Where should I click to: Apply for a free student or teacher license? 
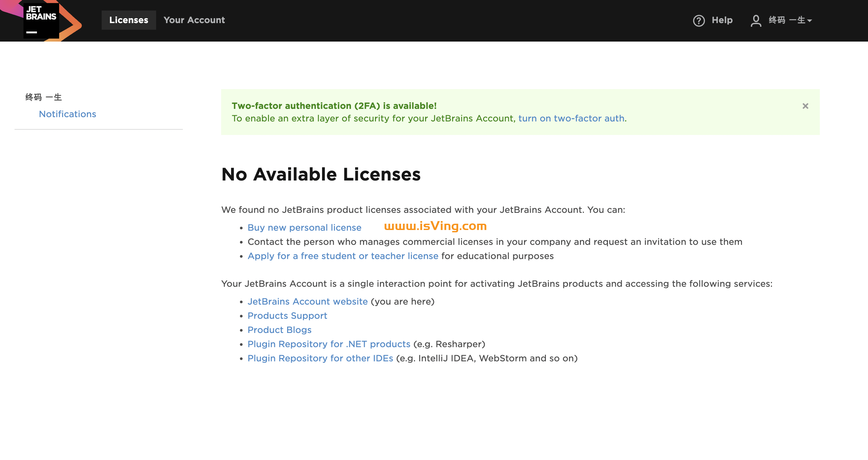click(x=343, y=256)
